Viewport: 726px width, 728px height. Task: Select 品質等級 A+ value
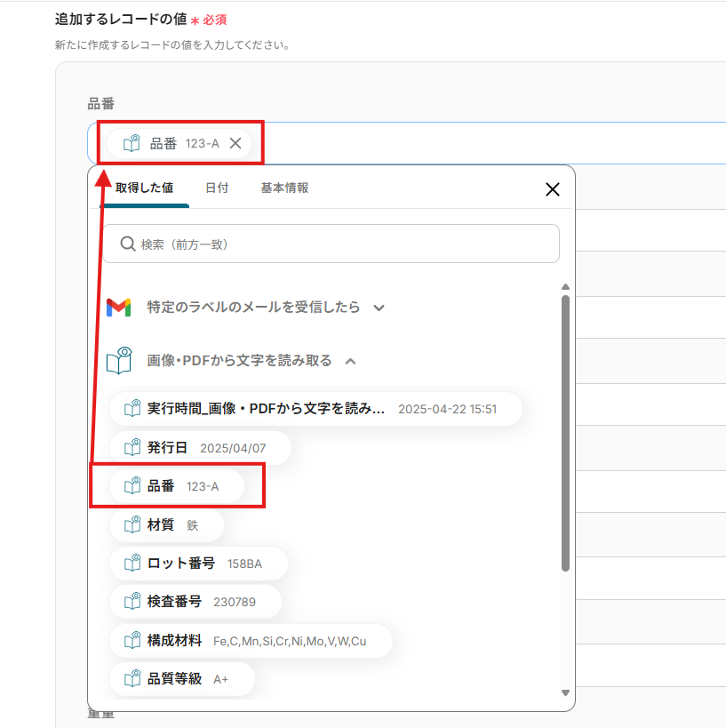pyautogui.click(x=182, y=679)
